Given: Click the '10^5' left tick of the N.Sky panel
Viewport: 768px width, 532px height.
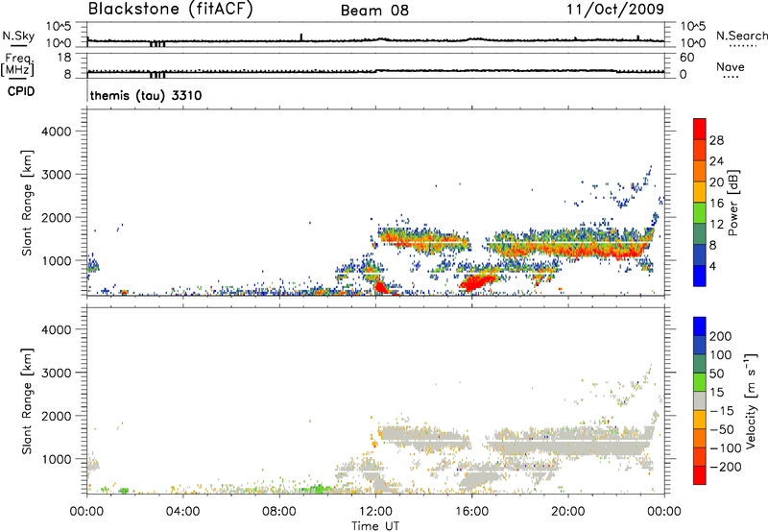Looking at the screenshot, I should point(59,26).
